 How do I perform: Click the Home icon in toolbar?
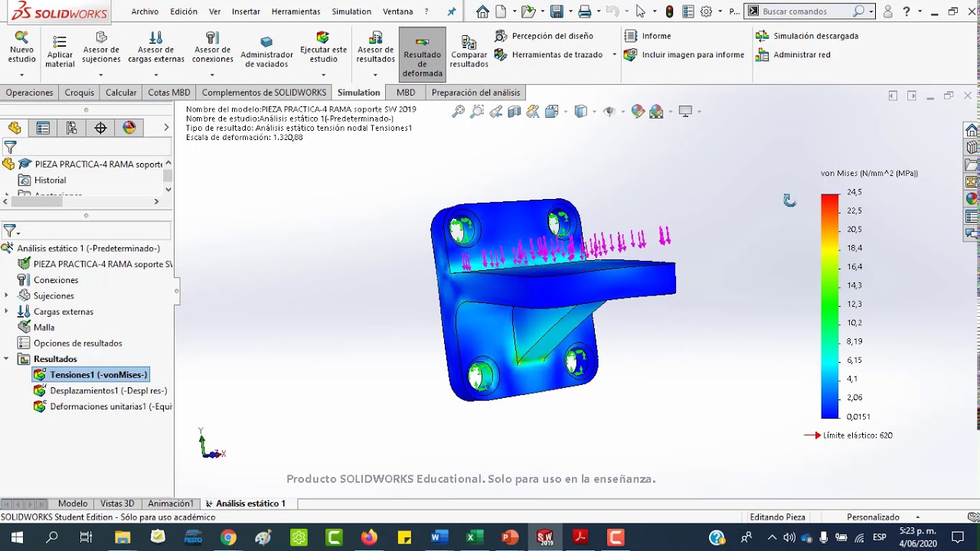pos(482,11)
